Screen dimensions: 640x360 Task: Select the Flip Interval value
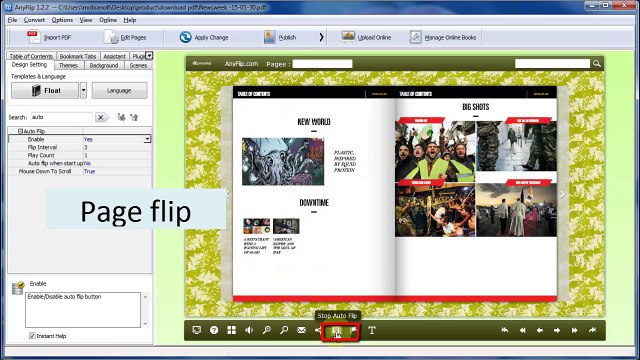117,147
